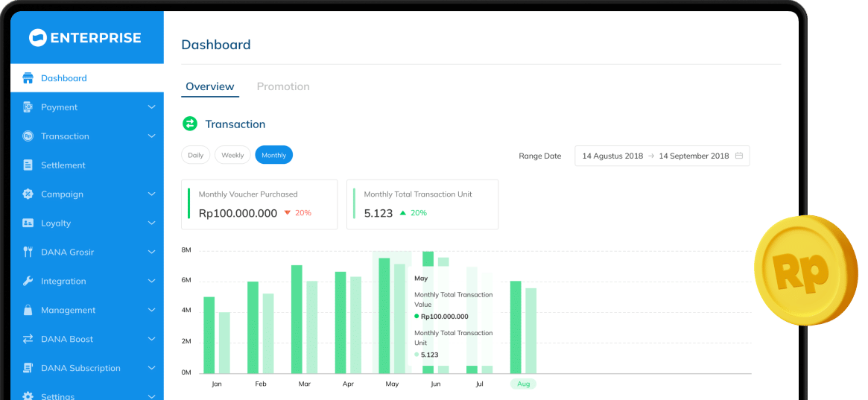
Task: Expand the Transaction sidebar chevron
Action: pyautogui.click(x=152, y=136)
